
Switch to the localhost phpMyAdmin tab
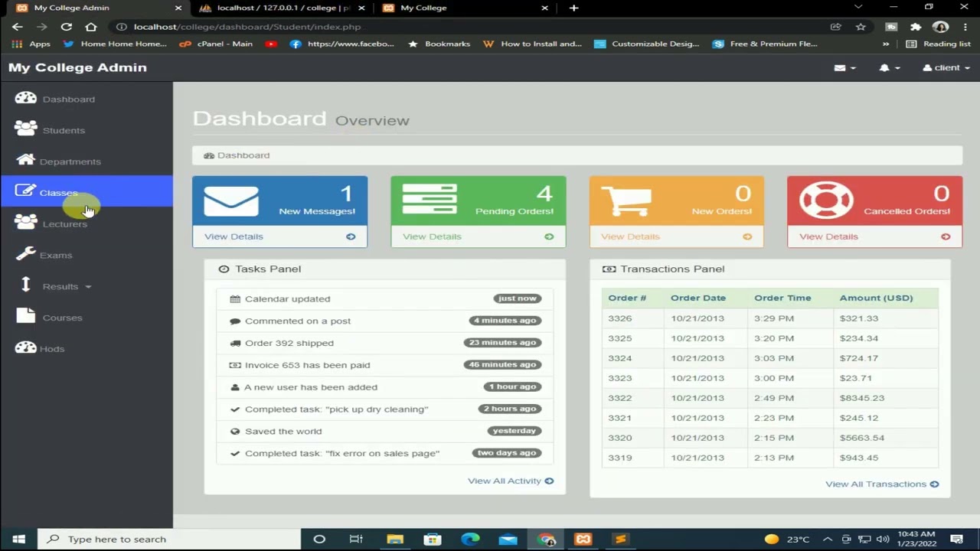click(x=283, y=8)
